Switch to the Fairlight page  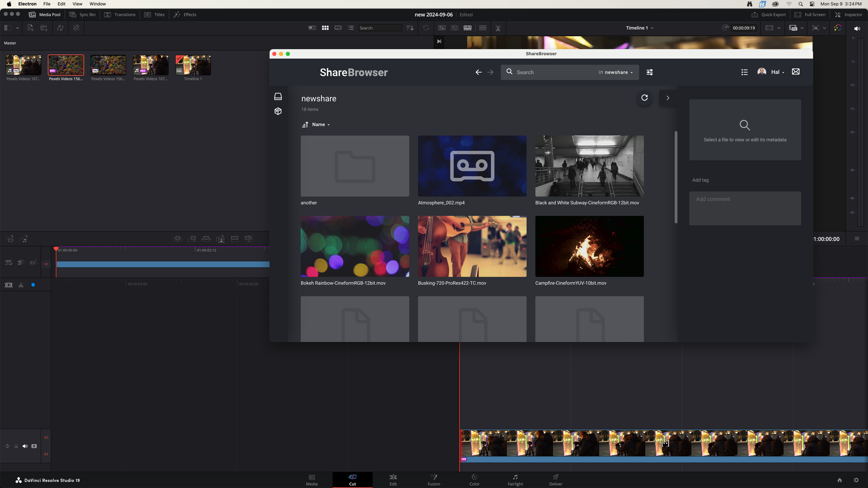point(515,480)
